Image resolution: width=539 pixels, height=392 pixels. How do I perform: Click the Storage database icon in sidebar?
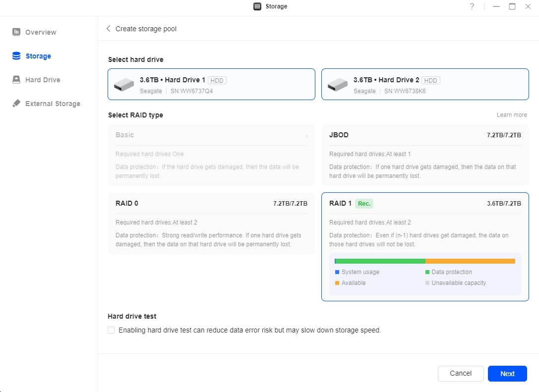click(x=16, y=56)
